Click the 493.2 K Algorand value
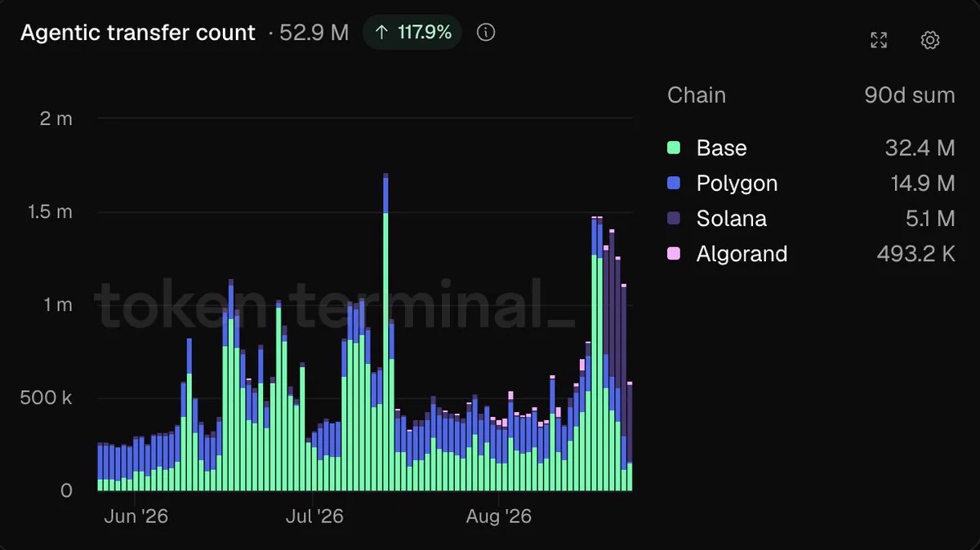This screenshot has width=980, height=550. click(915, 254)
